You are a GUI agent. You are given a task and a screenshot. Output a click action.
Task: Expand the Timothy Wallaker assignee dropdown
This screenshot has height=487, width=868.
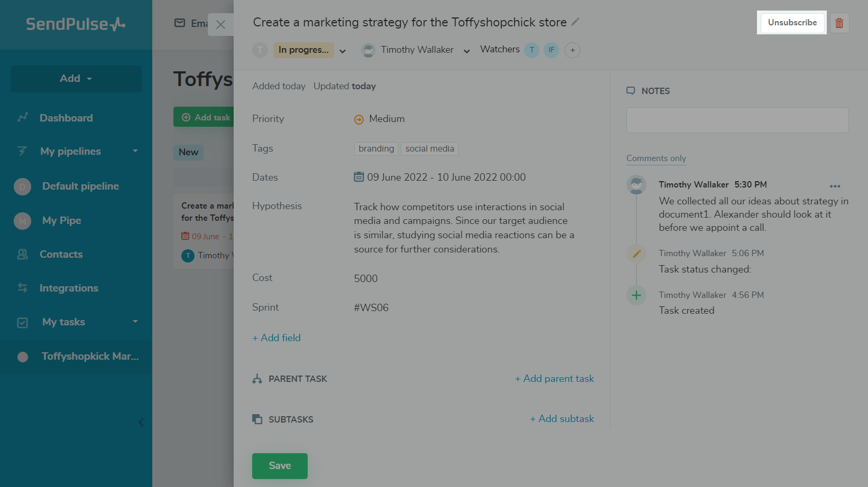click(x=467, y=51)
